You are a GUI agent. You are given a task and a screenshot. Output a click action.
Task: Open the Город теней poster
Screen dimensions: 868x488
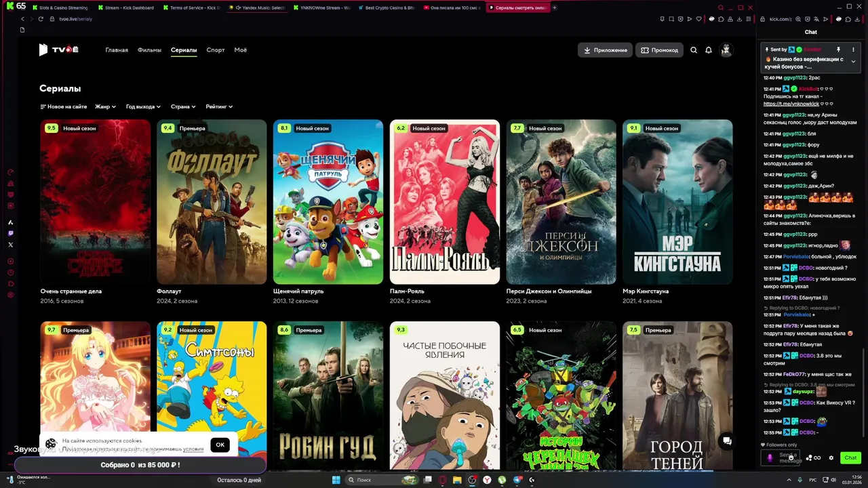677,396
